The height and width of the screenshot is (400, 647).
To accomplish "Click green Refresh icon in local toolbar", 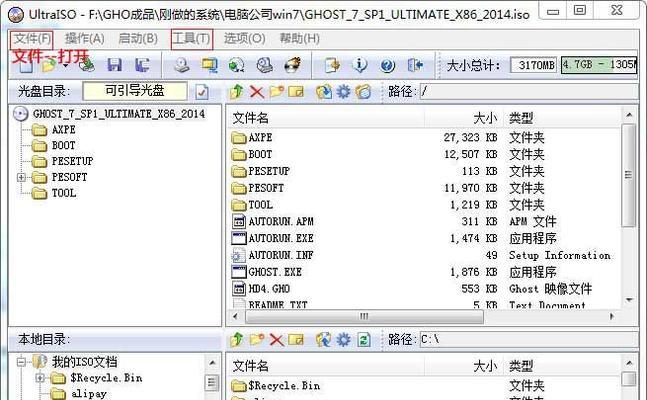I will tap(364, 340).
